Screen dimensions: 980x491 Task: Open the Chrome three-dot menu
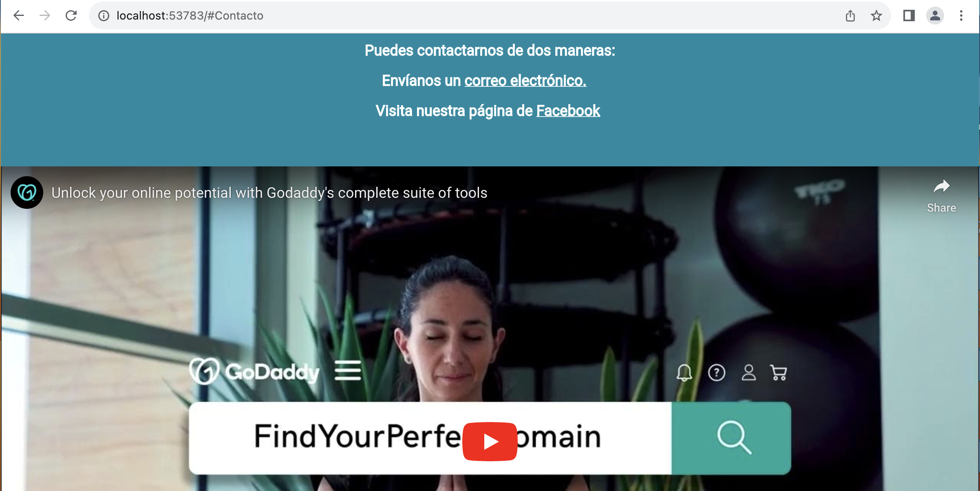tap(961, 15)
